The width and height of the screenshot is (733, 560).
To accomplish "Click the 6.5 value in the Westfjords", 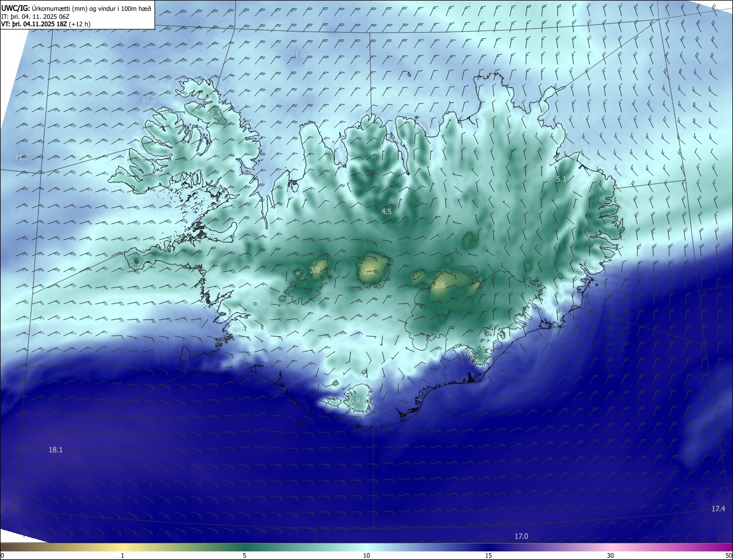I will pyautogui.click(x=216, y=115).
